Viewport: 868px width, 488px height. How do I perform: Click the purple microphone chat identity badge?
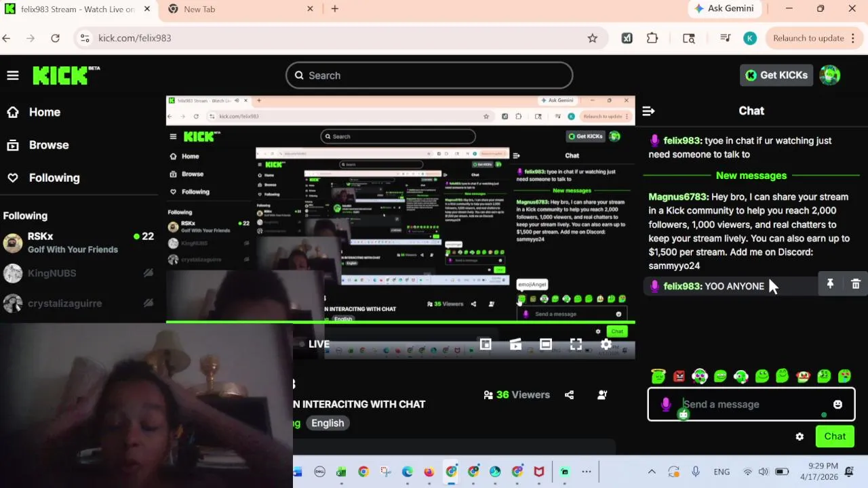click(666, 404)
